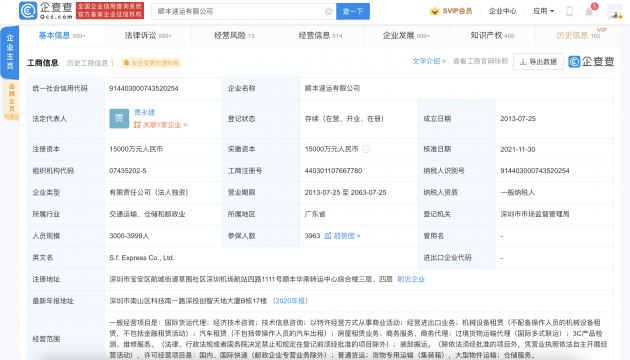Open 附近企业 nearby companies link
Image resolution: width=630 pixels, height=360 pixels.
(x=411, y=279)
